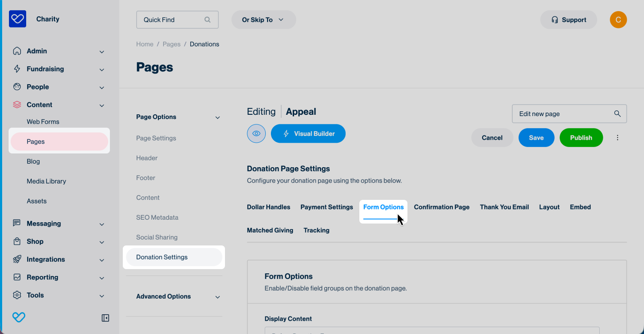Switch to the Confirmation Page tab
Image resolution: width=644 pixels, height=334 pixels.
[x=441, y=207]
